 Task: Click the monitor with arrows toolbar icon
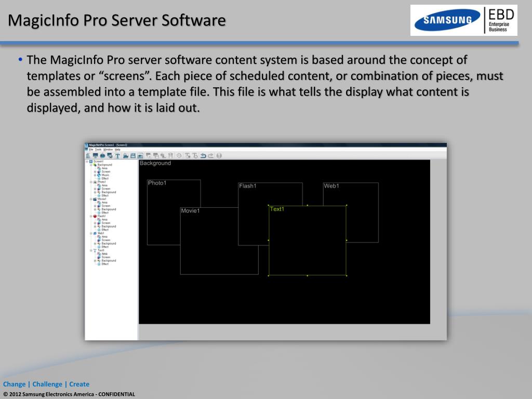tap(110, 155)
